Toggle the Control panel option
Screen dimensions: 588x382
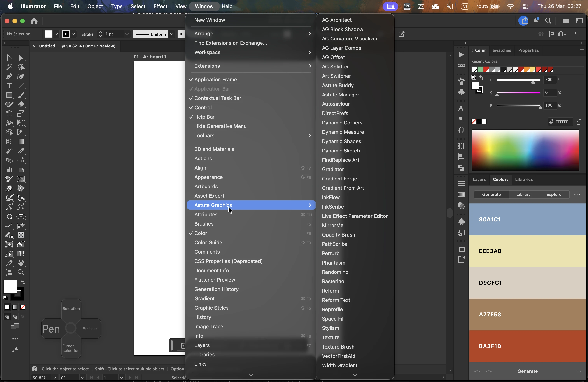(251, 108)
